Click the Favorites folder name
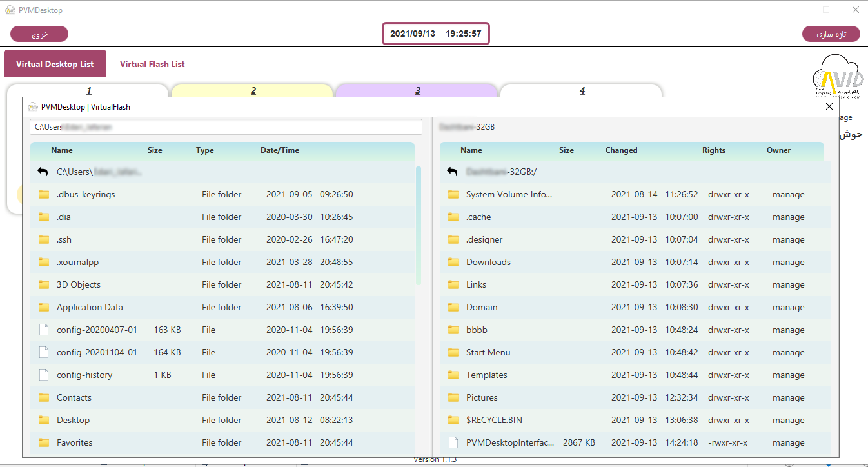This screenshot has height=467, width=868. tap(74, 442)
